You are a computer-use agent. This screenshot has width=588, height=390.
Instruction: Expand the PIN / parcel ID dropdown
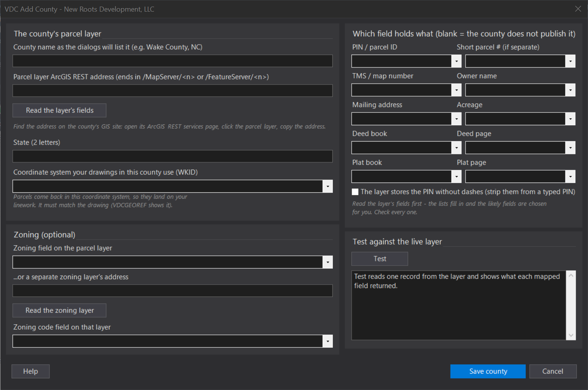(x=456, y=61)
